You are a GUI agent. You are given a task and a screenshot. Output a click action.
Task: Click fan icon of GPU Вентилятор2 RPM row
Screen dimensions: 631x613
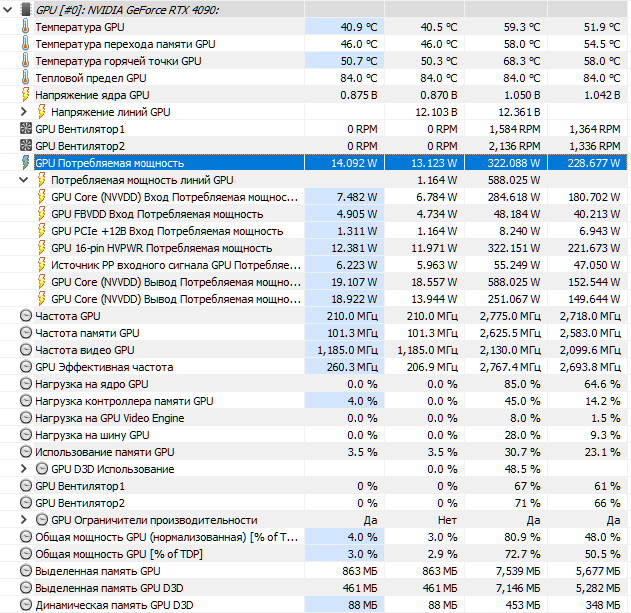point(25,146)
